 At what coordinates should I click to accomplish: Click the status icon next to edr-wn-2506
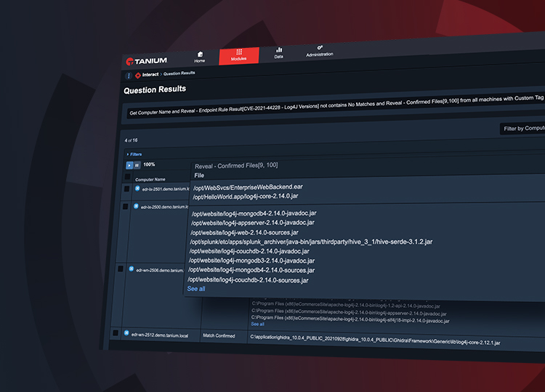[131, 269]
